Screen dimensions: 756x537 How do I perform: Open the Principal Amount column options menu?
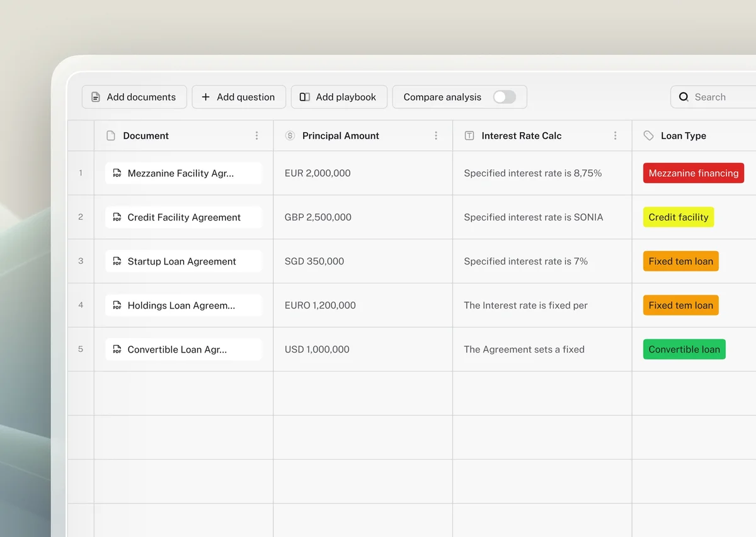(436, 135)
